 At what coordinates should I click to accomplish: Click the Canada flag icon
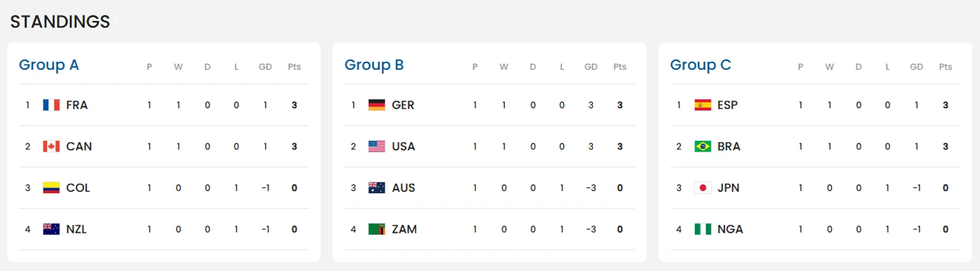[x=51, y=146]
